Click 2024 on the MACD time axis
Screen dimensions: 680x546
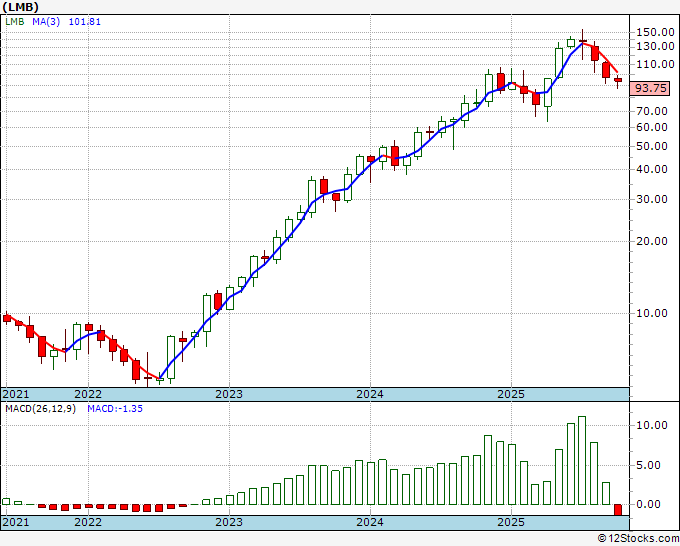tap(370, 522)
